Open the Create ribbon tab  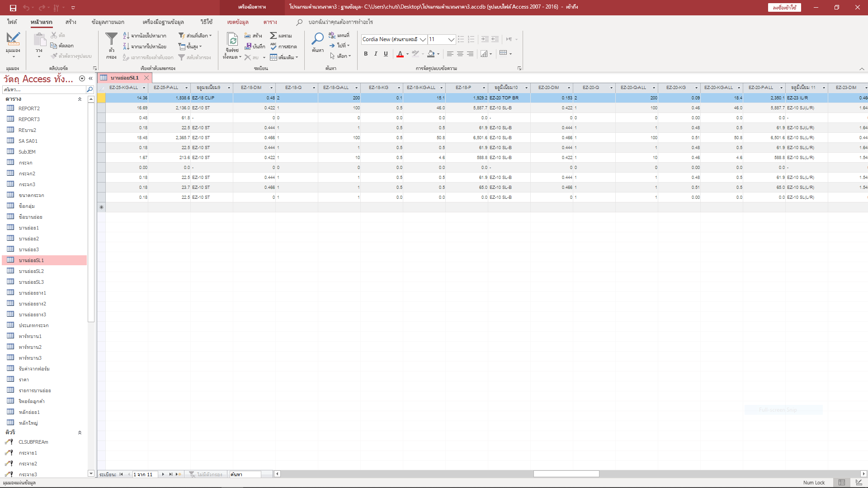(x=71, y=22)
